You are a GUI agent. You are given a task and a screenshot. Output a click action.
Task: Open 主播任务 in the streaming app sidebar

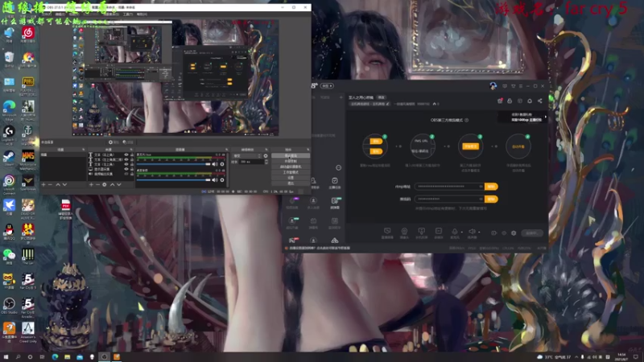point(335,183)
